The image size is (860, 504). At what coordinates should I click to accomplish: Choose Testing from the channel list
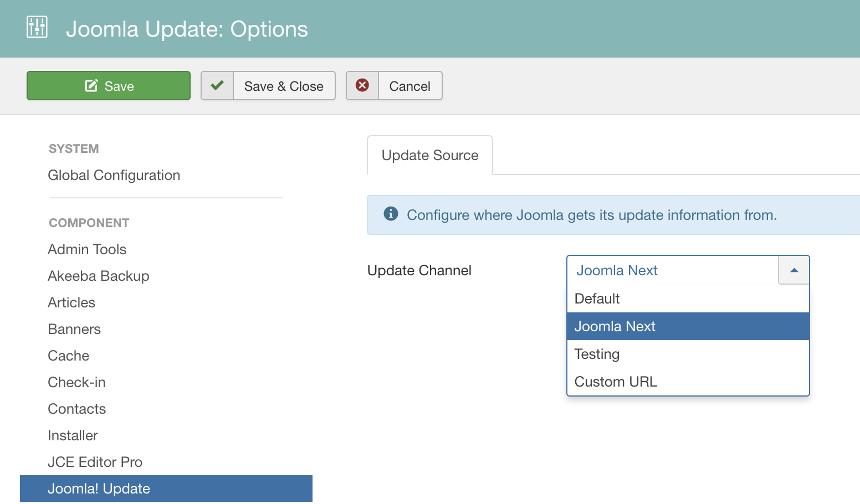(688, 354)
